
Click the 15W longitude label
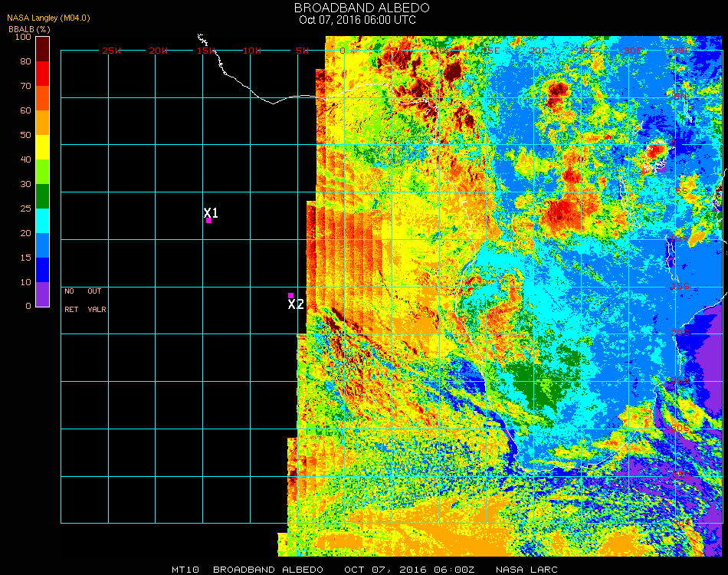(x=207, y=51)
